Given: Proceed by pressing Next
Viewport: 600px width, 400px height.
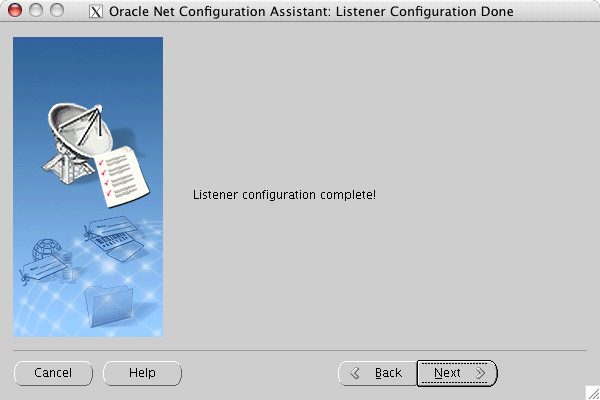Looking at the screenshot, I should [x=456, y=373].
